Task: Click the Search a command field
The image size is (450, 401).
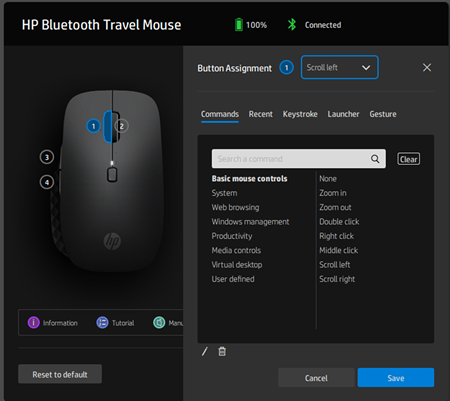Action: (299, 159)
